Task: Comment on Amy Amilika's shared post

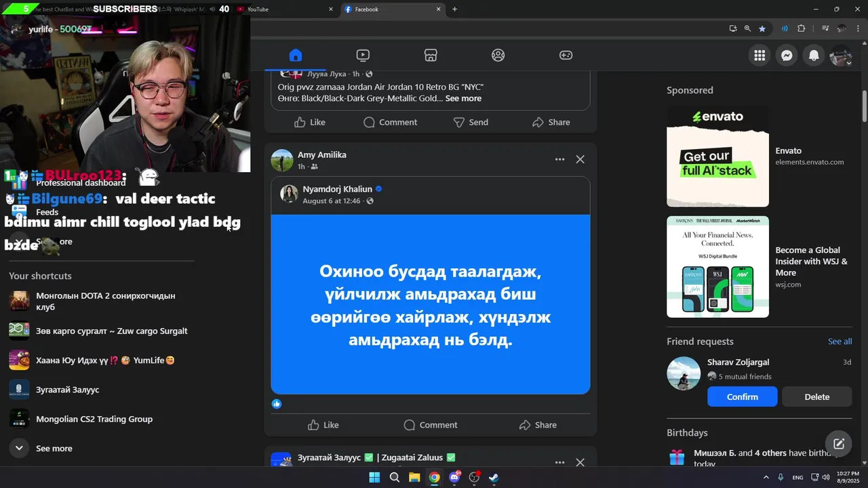Action: [x=431, y=425]
